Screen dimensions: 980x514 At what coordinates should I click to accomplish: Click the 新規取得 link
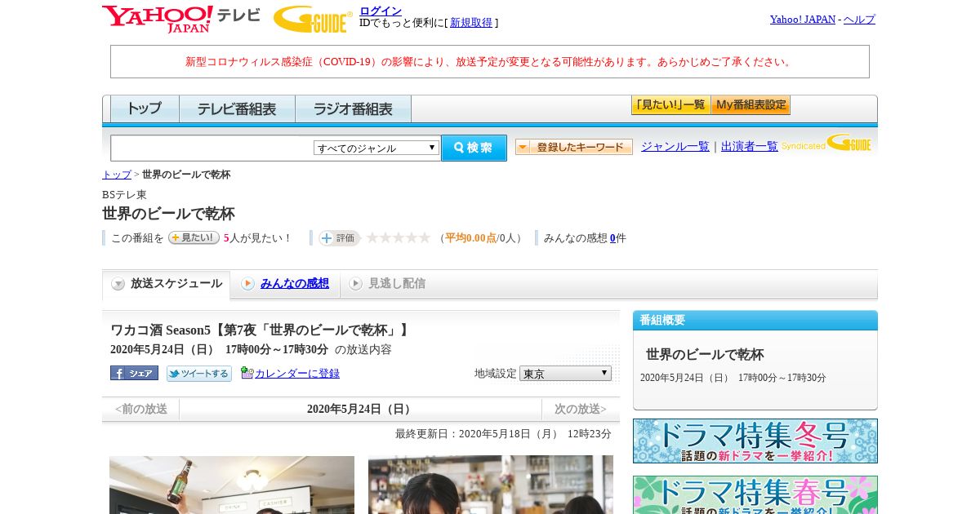[x=471, y=23]
